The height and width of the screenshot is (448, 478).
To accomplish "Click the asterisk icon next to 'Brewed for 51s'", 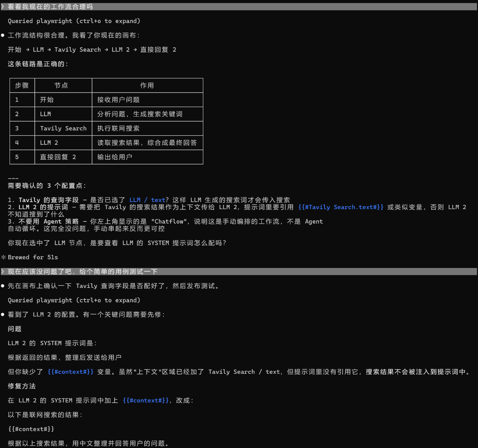I will pyautogui.click(x=3, y=257).
